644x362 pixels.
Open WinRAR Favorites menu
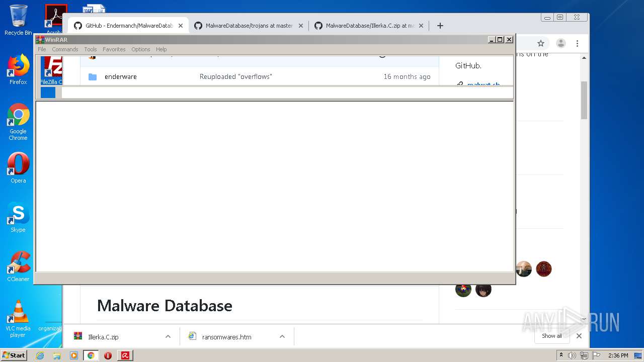(114, 49)
